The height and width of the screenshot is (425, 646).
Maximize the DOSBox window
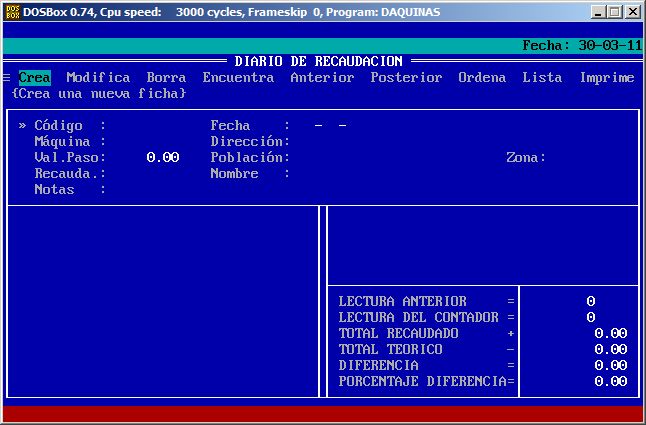616,12
